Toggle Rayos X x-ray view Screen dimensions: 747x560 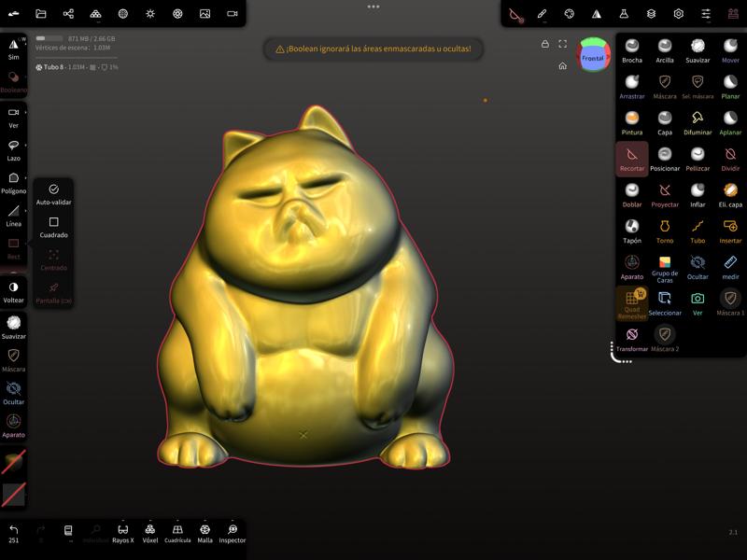123,533
